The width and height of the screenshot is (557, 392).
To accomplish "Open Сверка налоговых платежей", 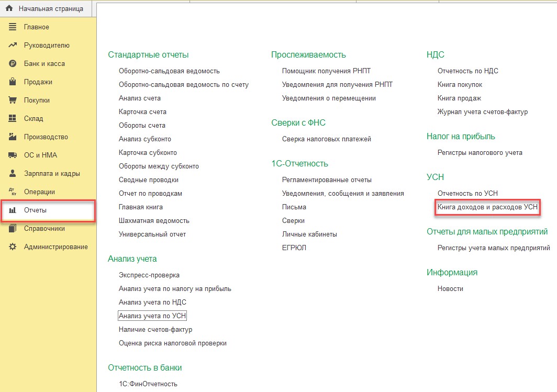I will 327,139.
